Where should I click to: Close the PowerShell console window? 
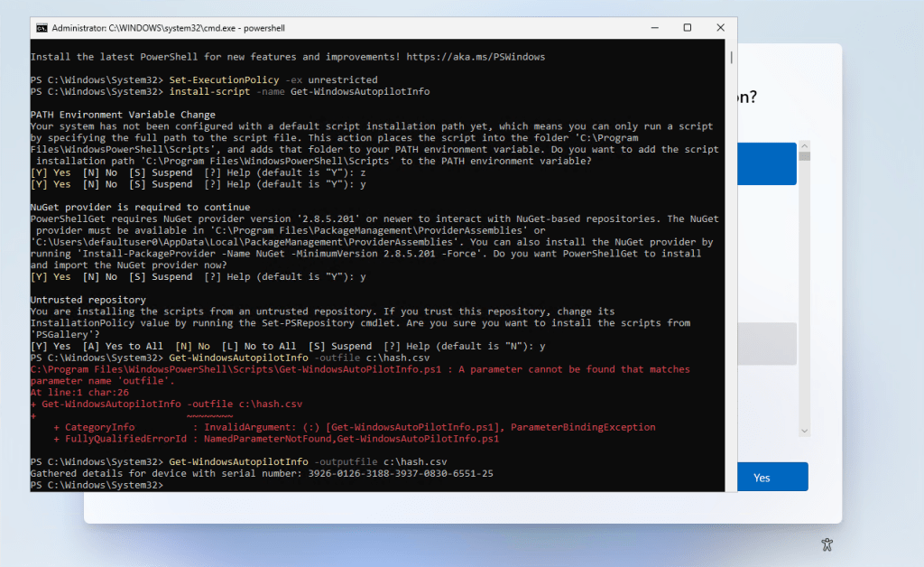(x=719, y=28)
